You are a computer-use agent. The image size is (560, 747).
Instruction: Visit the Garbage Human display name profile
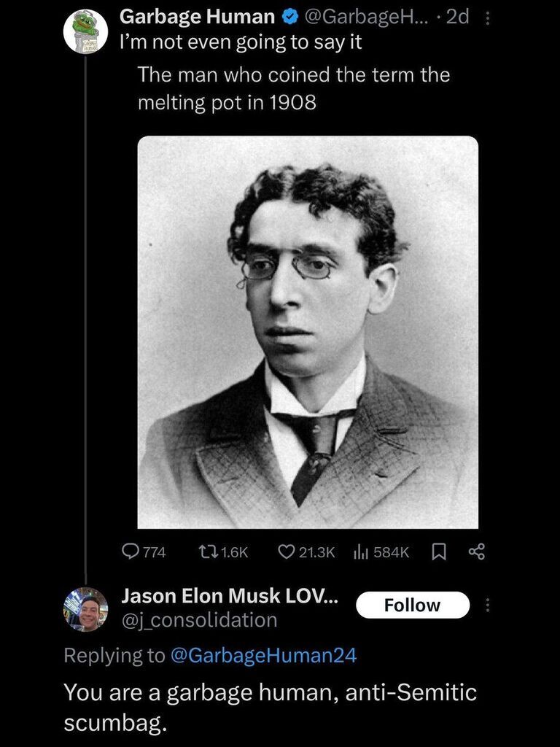tap(197, 18)
